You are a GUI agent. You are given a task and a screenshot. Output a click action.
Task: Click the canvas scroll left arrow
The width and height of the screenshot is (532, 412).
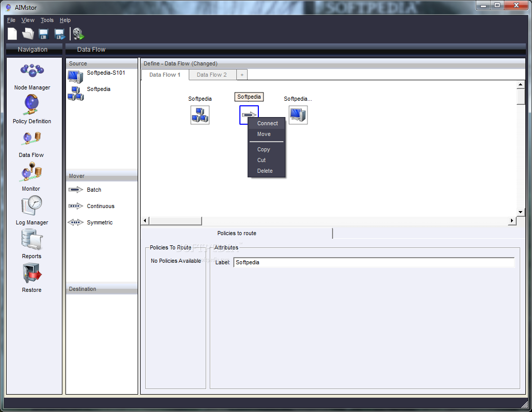point(145,221)
